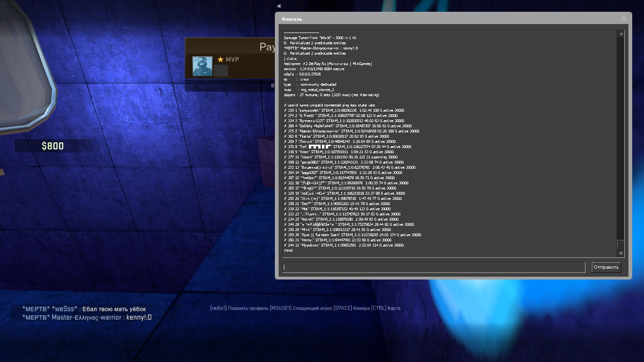This screenshot has height=362, width=644.
Task: Click Master-Ελληνας-warrior's chat message at bottom left
Action: click(87, 317)
